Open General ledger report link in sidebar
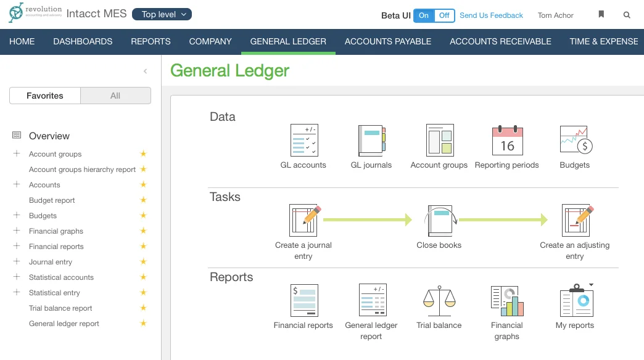644x360 pixels. [64, 324]
